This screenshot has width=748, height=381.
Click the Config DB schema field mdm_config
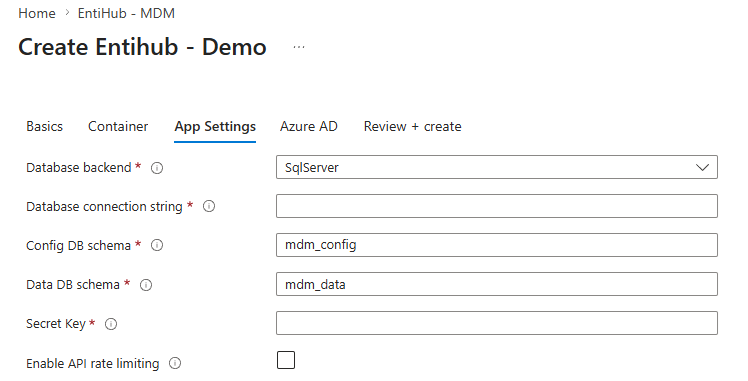[497, 245]
